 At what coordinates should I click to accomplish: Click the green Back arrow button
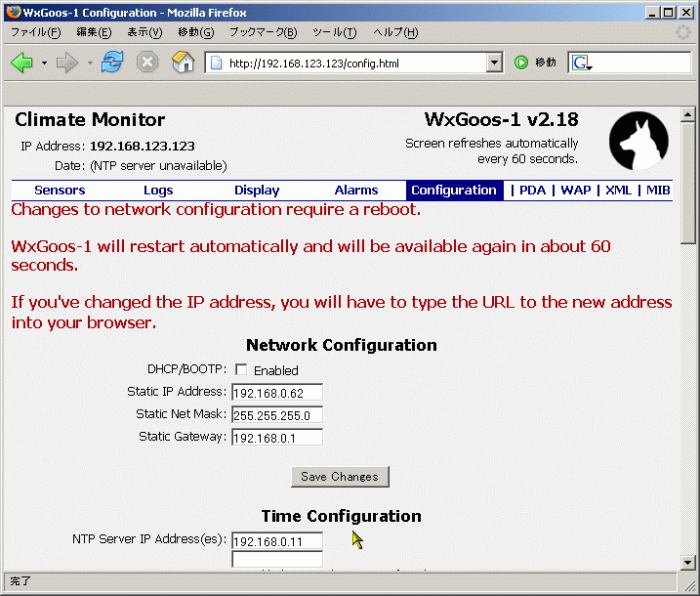[x=21, y=63]
